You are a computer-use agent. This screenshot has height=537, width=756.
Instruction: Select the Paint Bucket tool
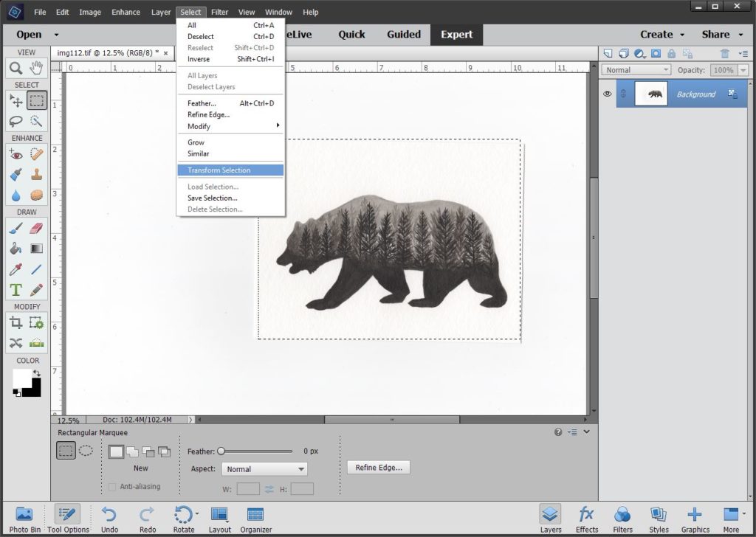(16, 249)
